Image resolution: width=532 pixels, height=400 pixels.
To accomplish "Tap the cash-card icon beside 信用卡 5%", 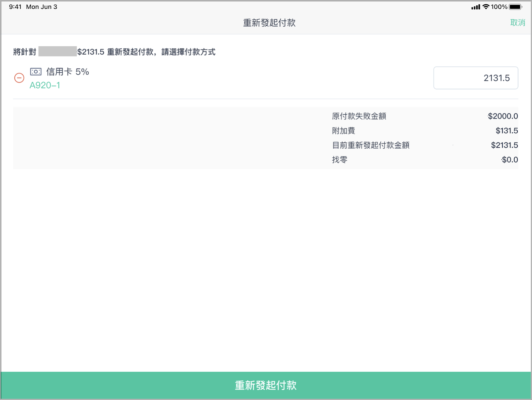I will point(36,72).
